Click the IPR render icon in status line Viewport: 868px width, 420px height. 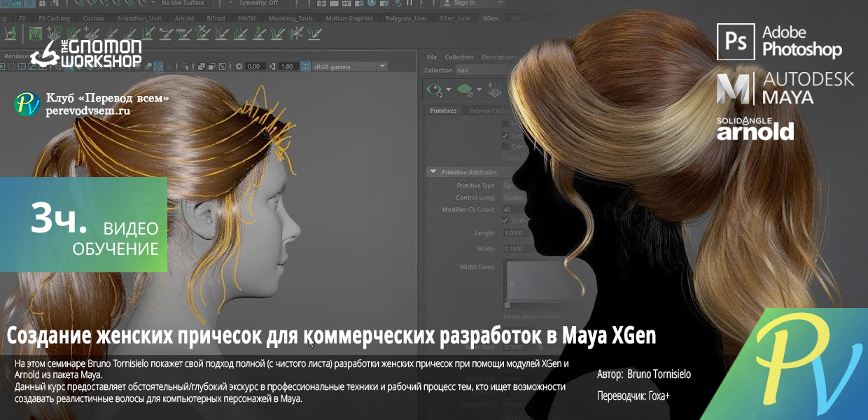click(x=346, y=3)
